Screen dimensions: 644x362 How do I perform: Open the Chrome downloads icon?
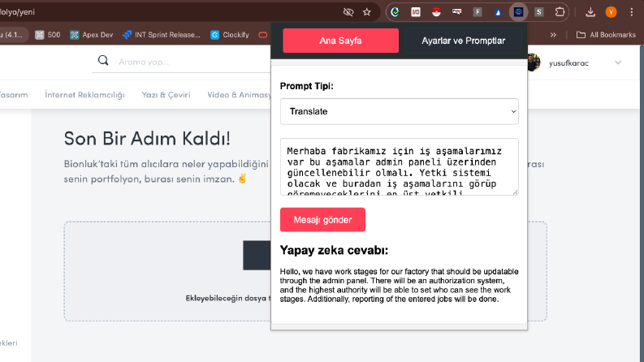[590, 12]
